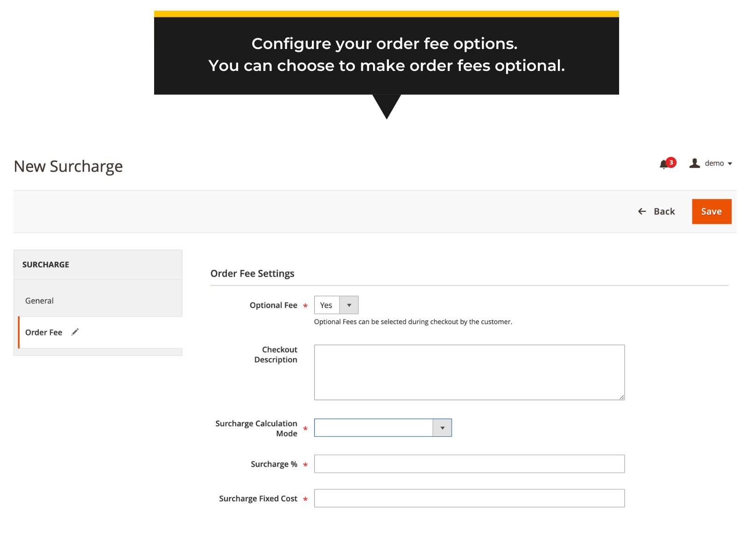Viewport: 747px width, 560px height.
Task: Click into the Surcharge % field
Action: tap(469, 464)
